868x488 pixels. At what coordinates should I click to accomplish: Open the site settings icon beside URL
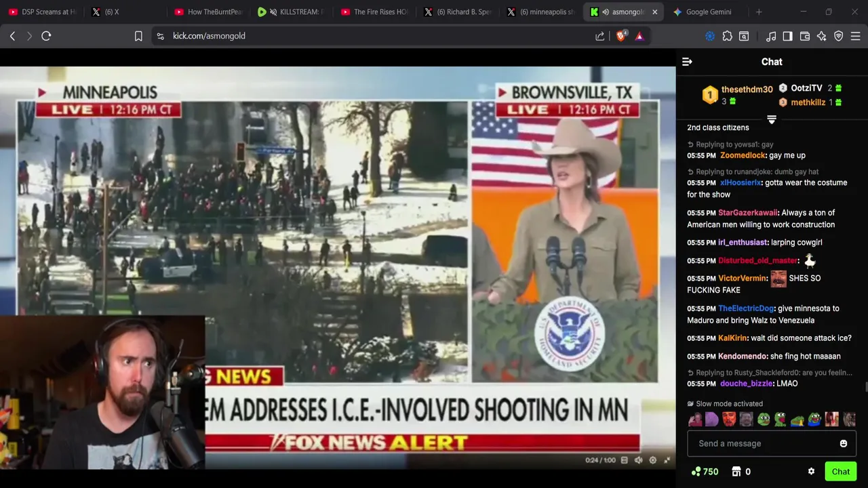[x=160, y=36]
